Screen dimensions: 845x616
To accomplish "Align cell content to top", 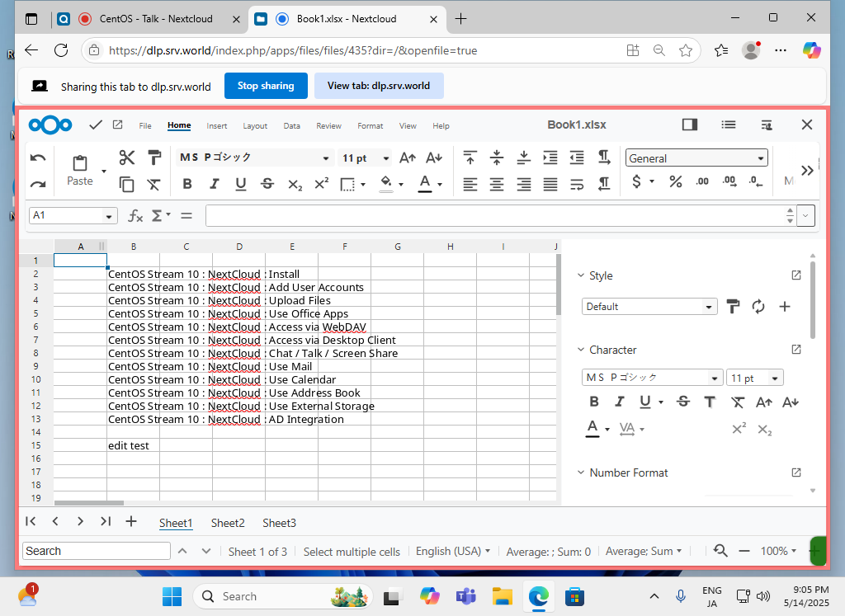I will pyautogui.click(x=470, y=158).
